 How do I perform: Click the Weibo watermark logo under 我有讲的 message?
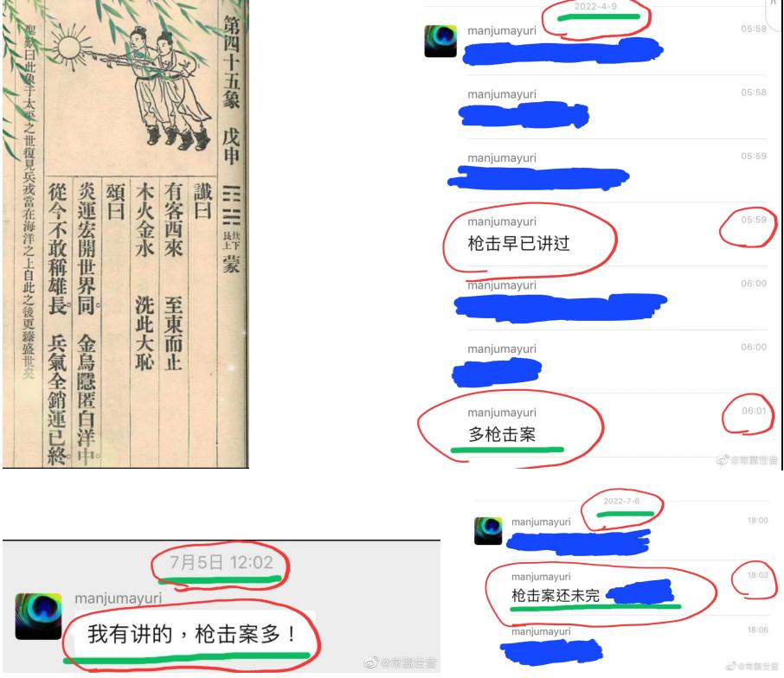tap(371, 663)
